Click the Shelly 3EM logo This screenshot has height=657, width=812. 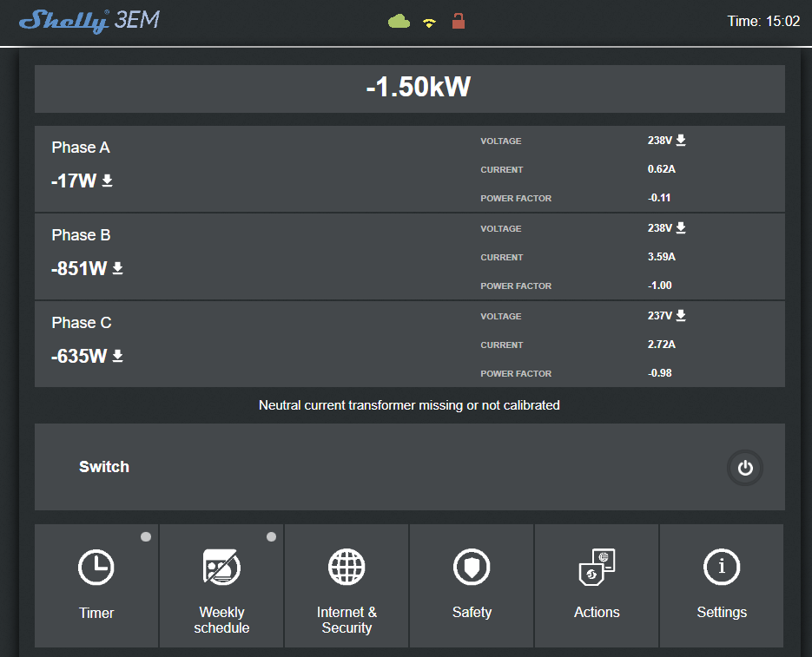(x=89, y=21)
